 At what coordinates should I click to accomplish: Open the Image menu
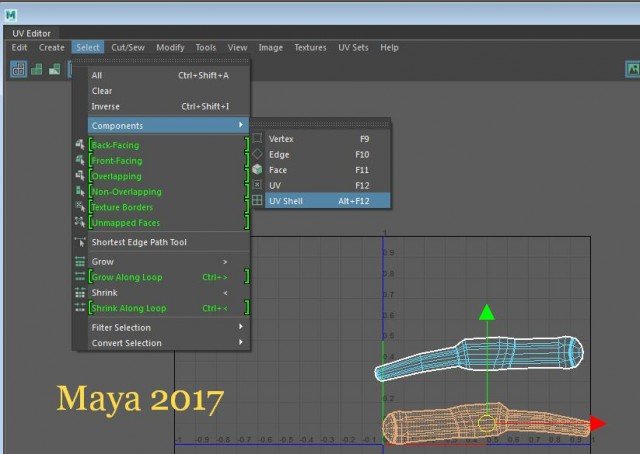coord(271,47)
